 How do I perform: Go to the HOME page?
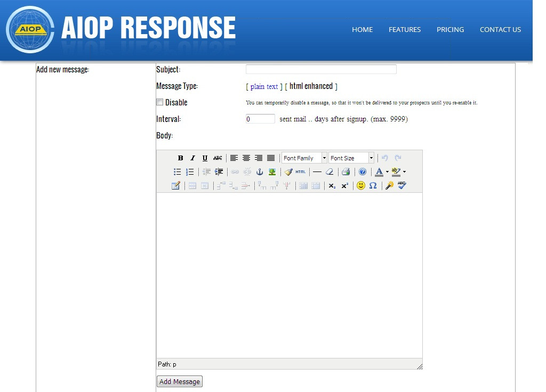click(x=362, y=30)
